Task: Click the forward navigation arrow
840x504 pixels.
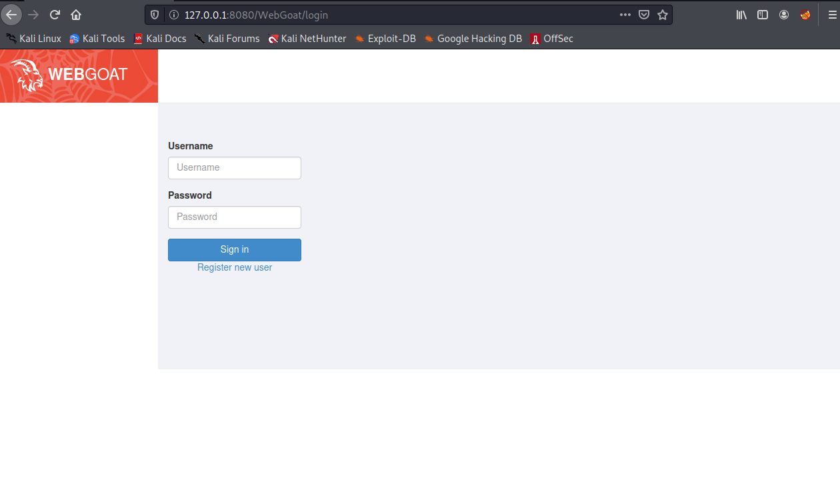Action: [x=33, y=15]
